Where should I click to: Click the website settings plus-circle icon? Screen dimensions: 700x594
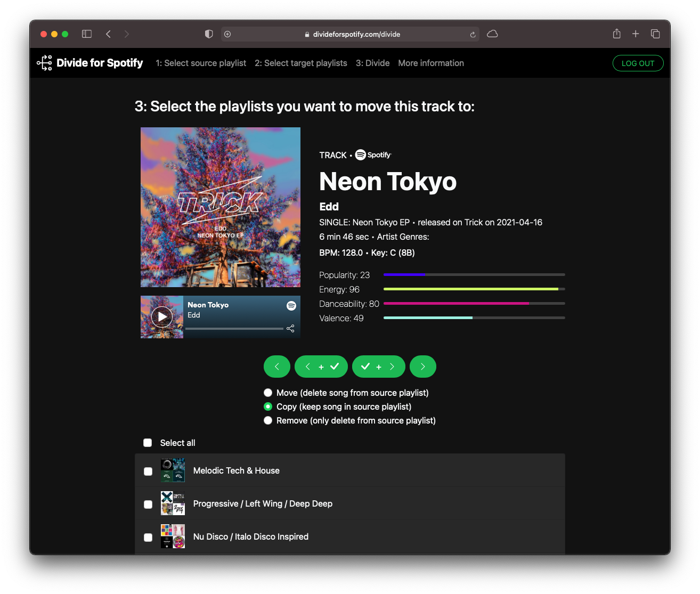(227, 34)
